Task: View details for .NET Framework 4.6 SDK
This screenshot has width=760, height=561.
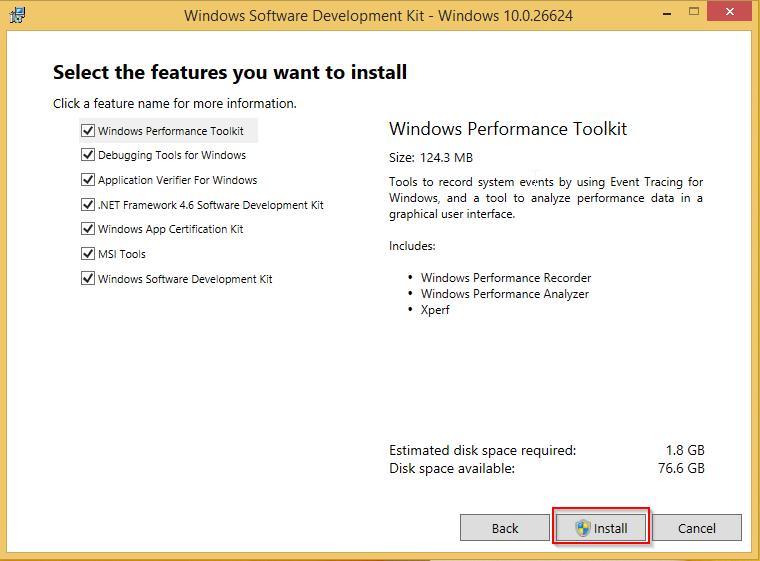Action: [210, 205]
